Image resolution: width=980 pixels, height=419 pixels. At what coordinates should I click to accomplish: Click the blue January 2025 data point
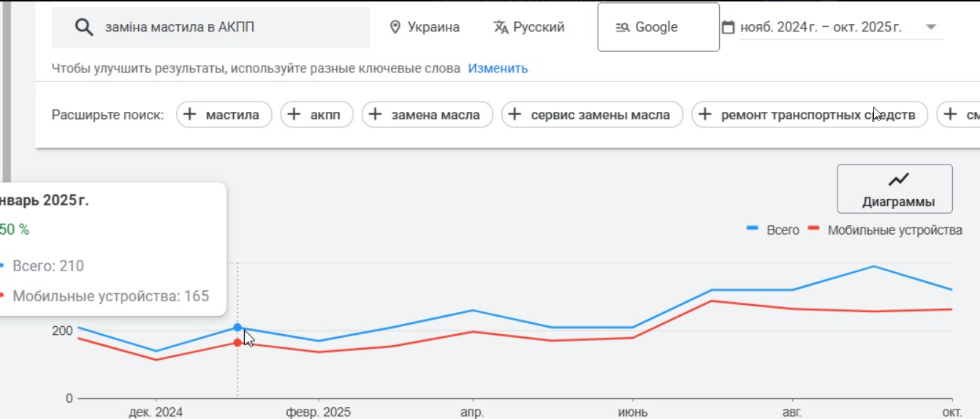238,328
